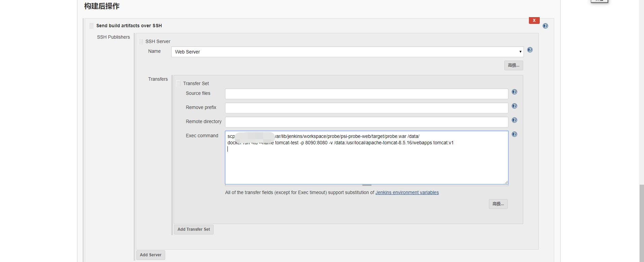This screenshot has height=262, width=644.
Task: Click the page vertical scrollbar thumb
Action: 642,222
